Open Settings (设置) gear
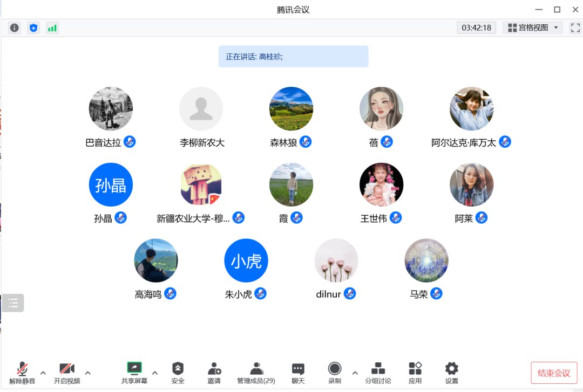583x392 pixels. 452,373
